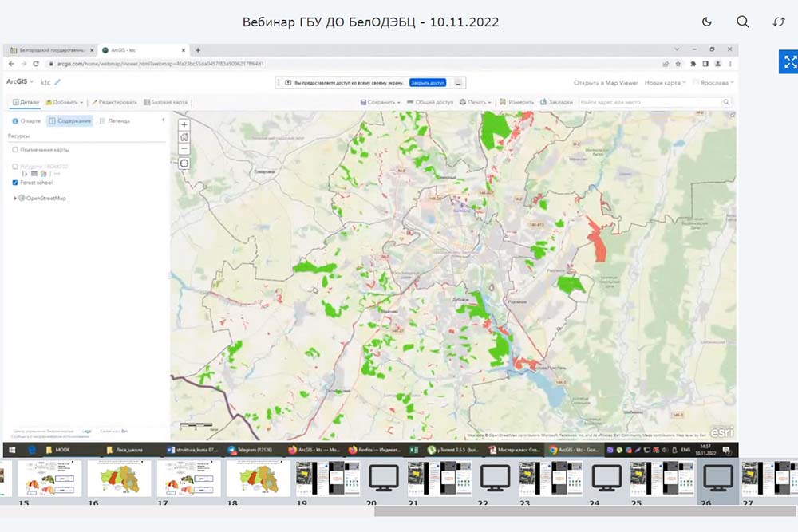Screen dimensions: 798x532
Task: Click the find my location button
Action: [x=184, y=164]
